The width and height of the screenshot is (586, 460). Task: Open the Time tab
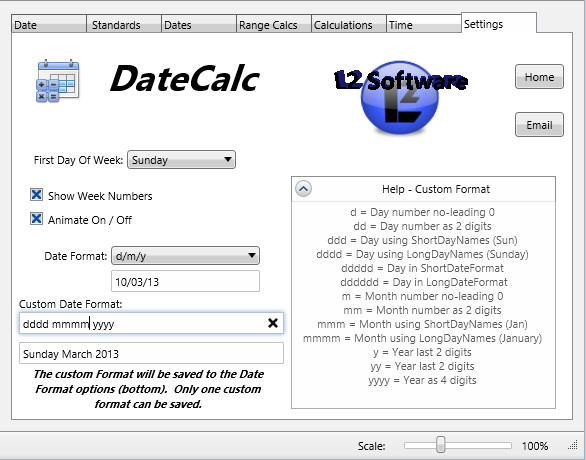[423, 24]
